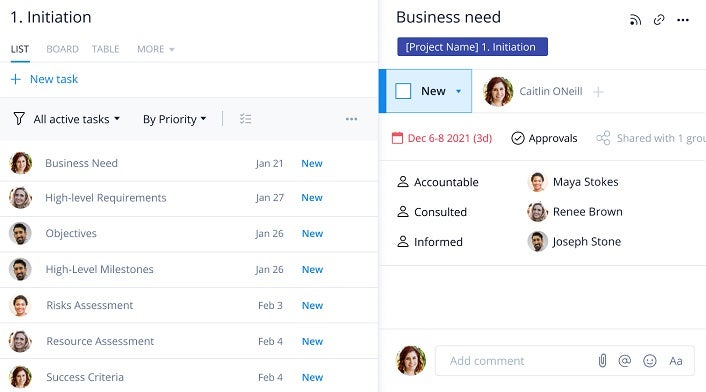Switch to BOARD view tab
Viewport: 706px width, 392px height.
[62, 49]
